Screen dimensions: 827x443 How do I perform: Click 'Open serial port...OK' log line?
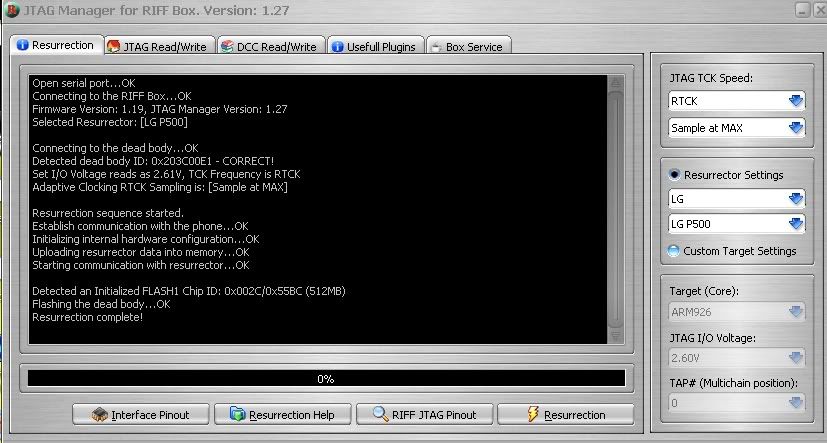(84, 83)
